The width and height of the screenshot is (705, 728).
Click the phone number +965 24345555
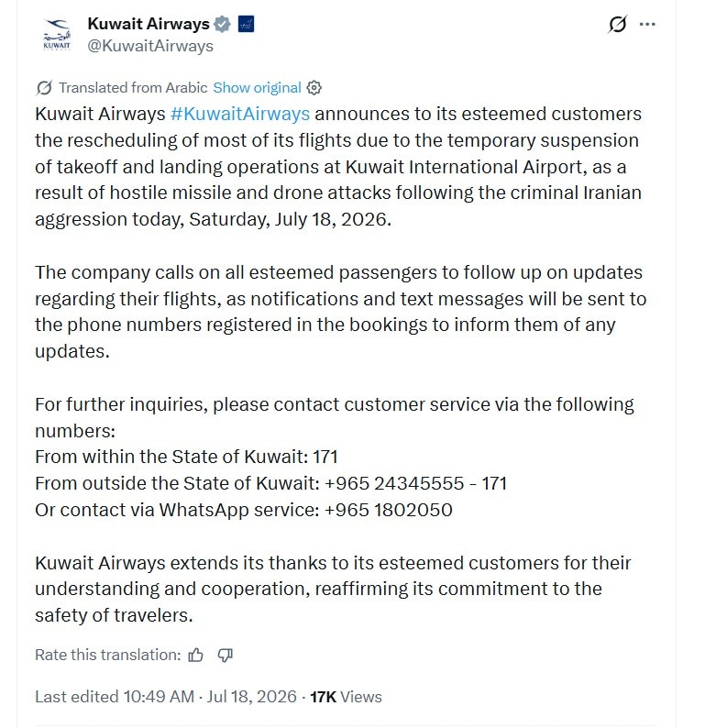pos(394,484)
